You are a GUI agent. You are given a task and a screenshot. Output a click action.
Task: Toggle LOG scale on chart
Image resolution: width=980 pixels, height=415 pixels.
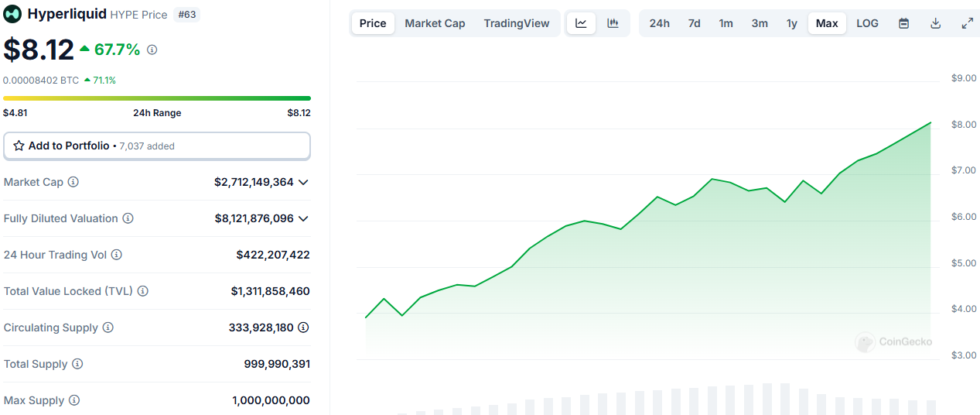click(867, 23)
